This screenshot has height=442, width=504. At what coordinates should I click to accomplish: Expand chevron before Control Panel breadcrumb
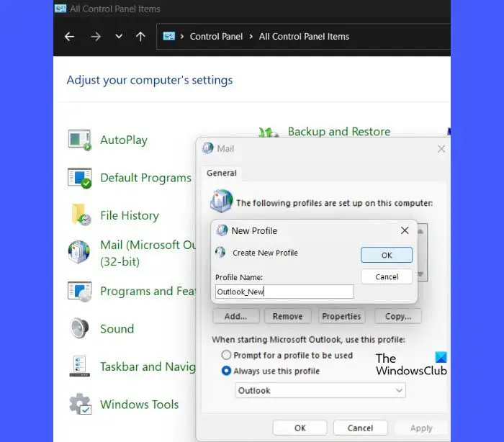tap(182, 36)
